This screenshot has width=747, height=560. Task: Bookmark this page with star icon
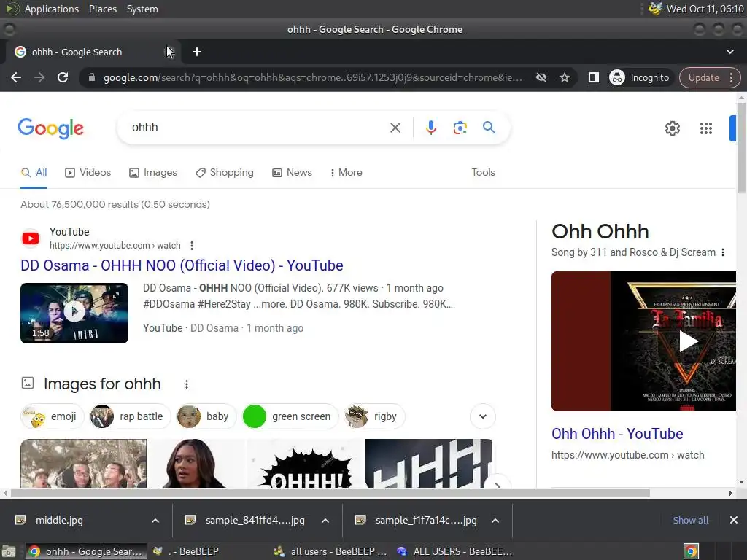pyautogui.click(x=565, y=77)
